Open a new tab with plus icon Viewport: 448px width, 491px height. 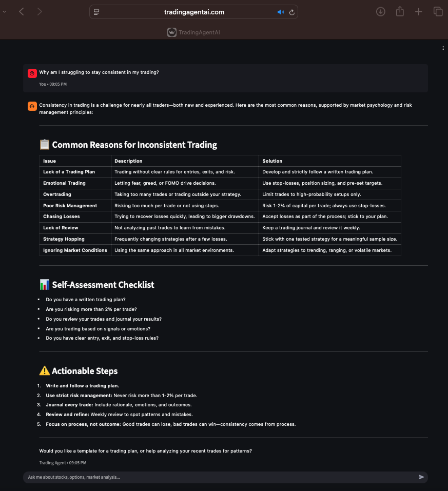click(x=419, y=12)
